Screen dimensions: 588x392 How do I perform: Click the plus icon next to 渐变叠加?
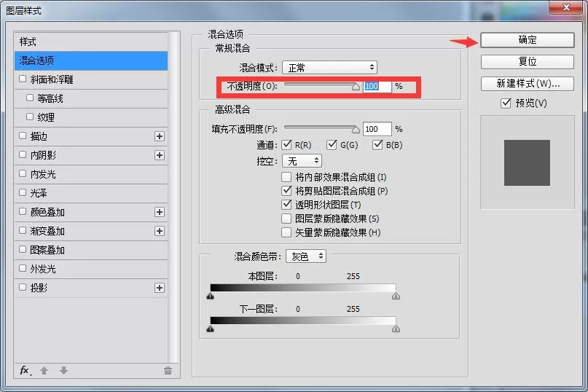[160, 231]
